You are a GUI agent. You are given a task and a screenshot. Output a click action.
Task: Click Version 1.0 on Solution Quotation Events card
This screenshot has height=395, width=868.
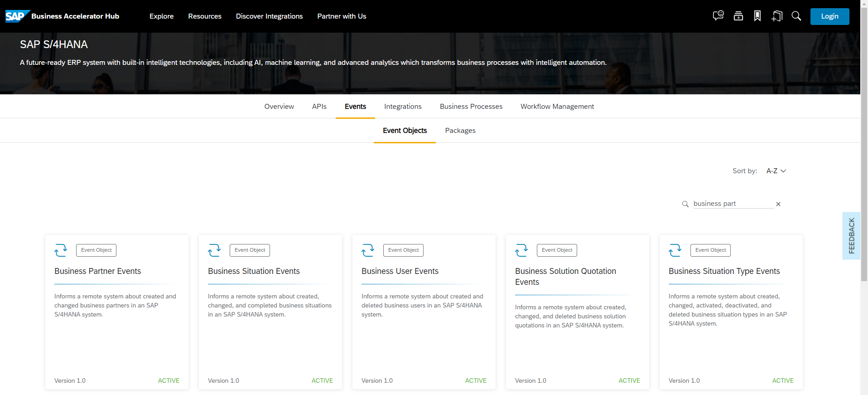tap(530, 381)
